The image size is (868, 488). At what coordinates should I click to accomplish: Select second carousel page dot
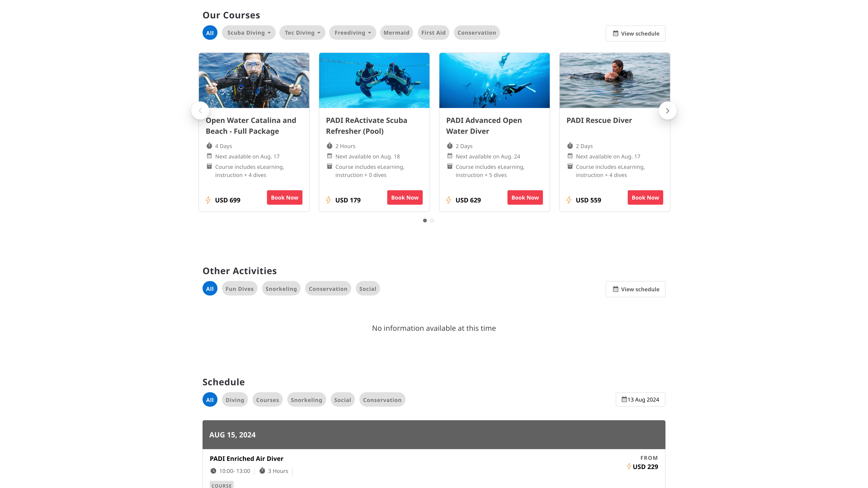432,221
